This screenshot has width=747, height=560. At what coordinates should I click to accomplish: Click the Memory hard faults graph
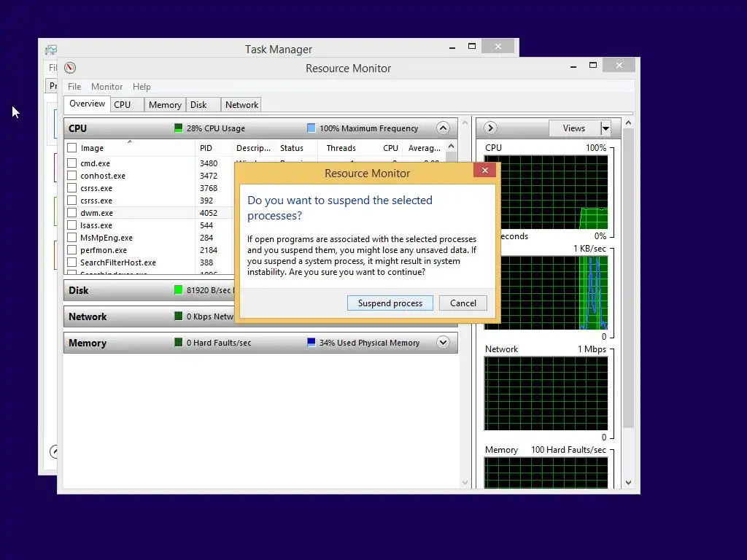(546, 472)
